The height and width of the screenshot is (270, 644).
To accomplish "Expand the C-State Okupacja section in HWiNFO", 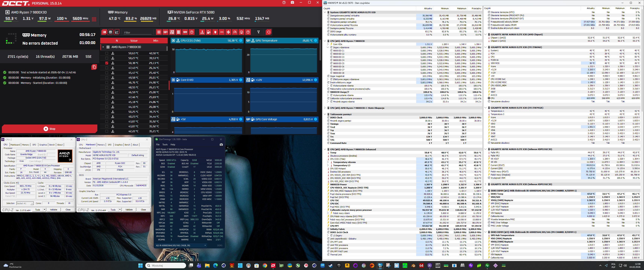I will (325, 108).
